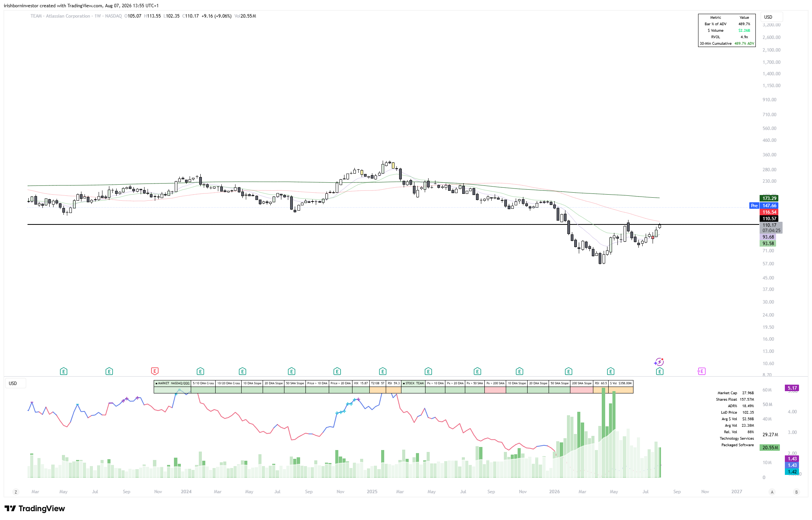
Task: Click the Rel. Vol 88% value
Action: click(750, 432)
